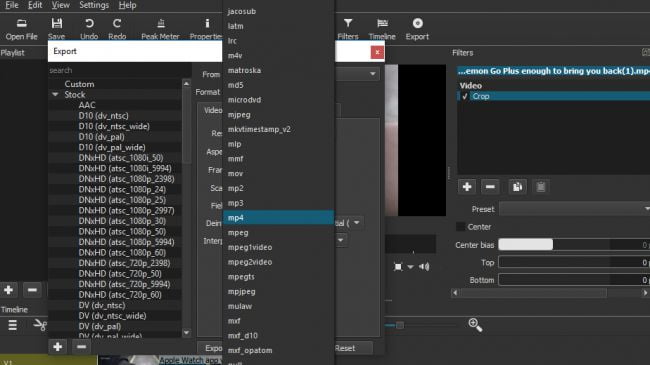This screenshot has width=650, height=365.
Task: Remove item from playlist with minus
Action: coord(32,290)
